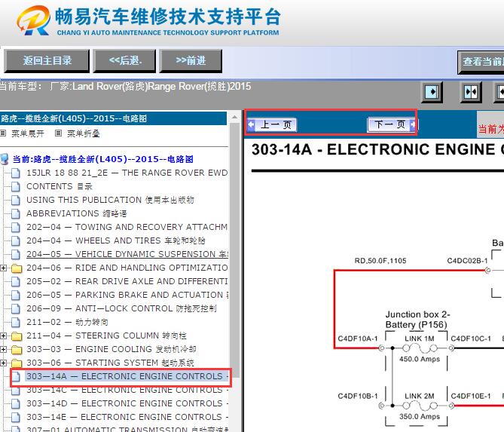Click page icon beside USING THIS PUBLICATION
504x432 pixels.
click(x=15, y=200)
